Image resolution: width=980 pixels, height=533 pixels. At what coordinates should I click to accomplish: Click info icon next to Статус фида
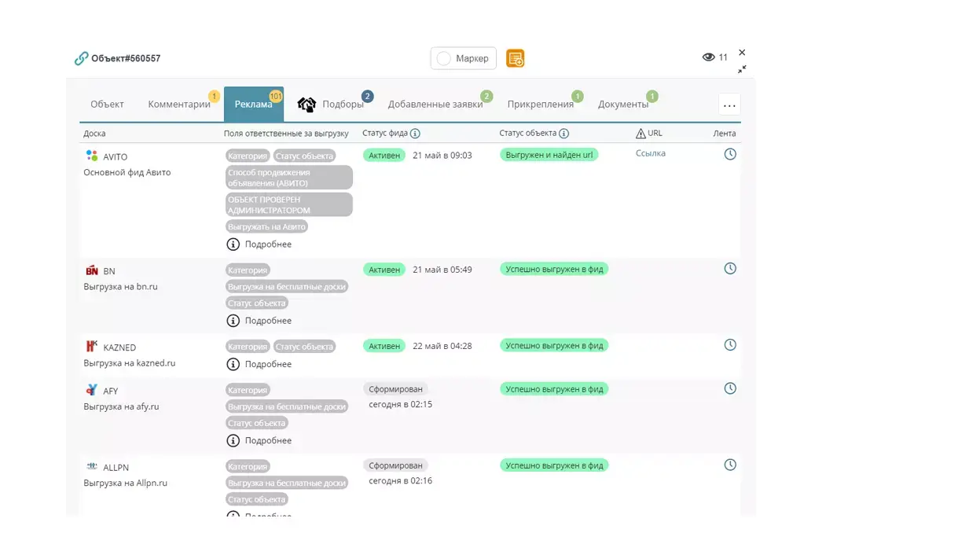(415, 134)
